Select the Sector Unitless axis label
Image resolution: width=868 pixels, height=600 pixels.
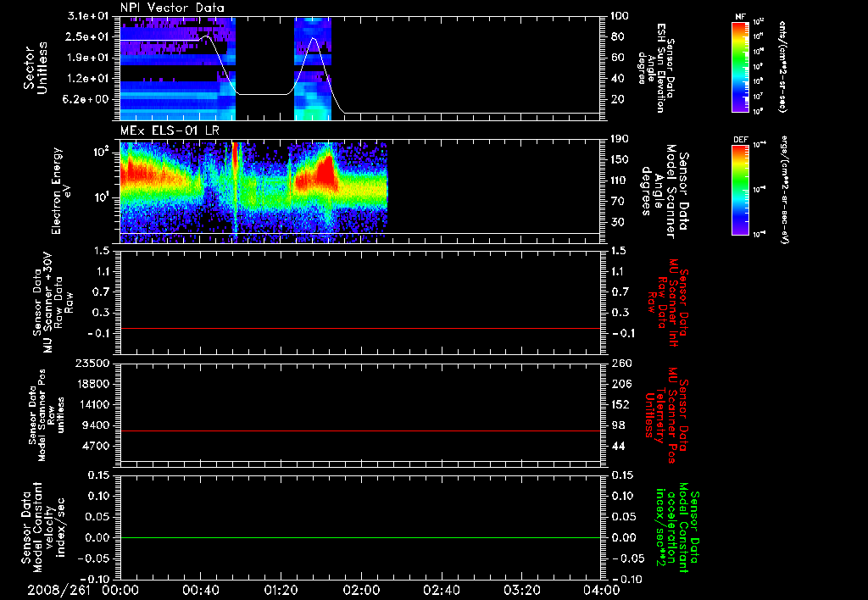(36, 69)
